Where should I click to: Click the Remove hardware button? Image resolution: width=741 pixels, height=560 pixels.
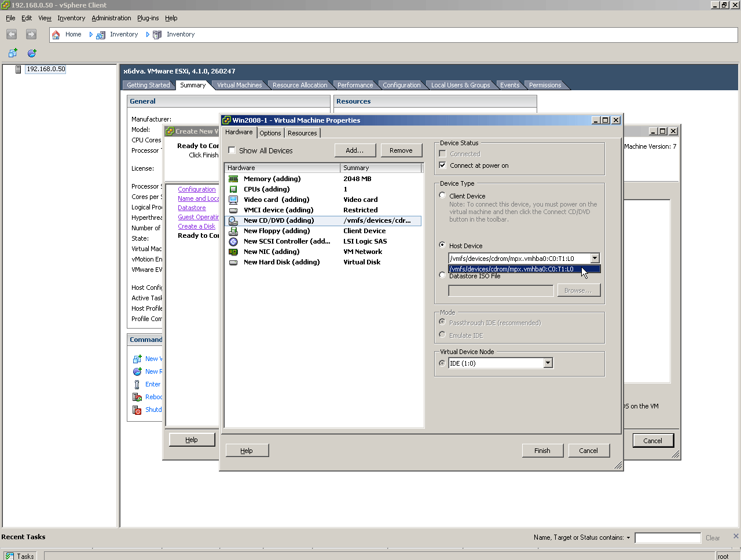tap(401, 150)
